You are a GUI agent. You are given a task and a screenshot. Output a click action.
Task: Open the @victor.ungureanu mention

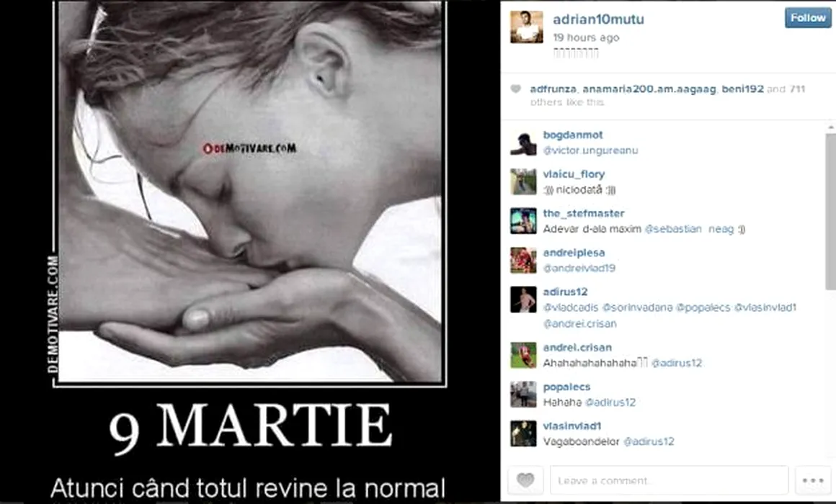click(590, 150)
